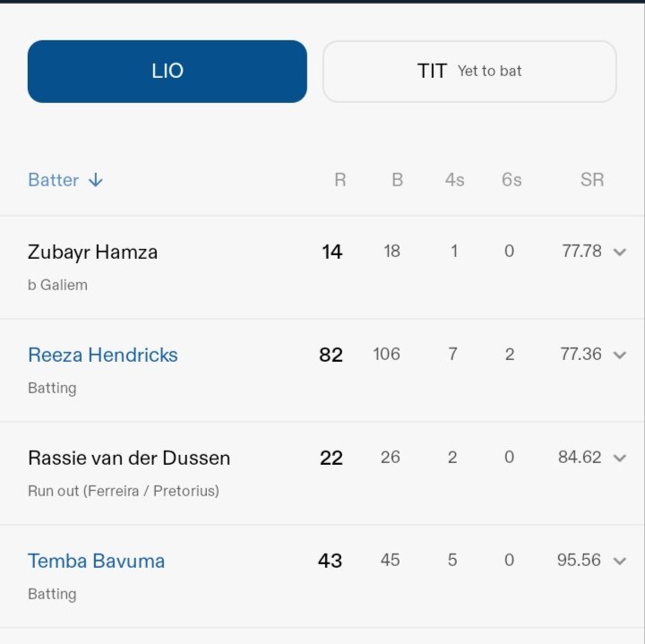Switch to the TIT innings tab
This screenshot has height=644, width=645.
469,72
